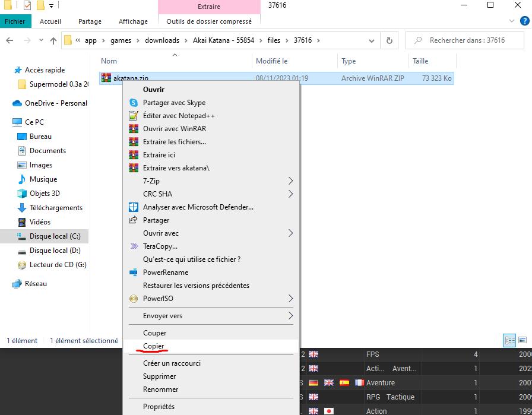Click inside the Rechercher dans 37616 search box

click(x=469, y=40)
